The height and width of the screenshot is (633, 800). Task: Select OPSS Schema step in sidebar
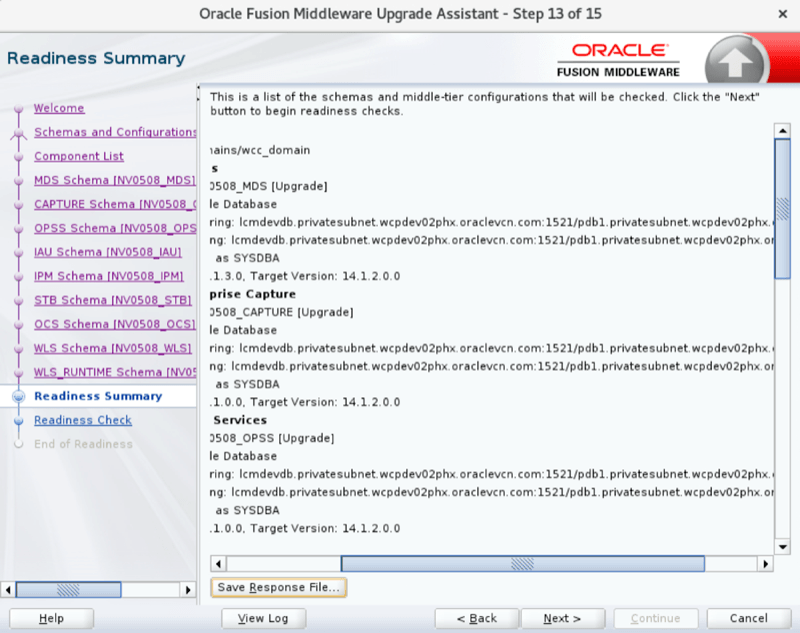tap(115, 228)
